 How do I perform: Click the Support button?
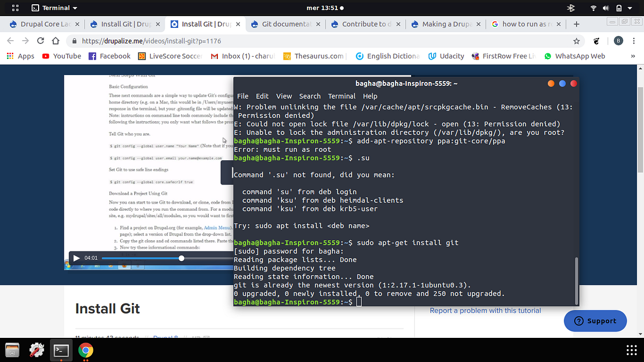595,321
